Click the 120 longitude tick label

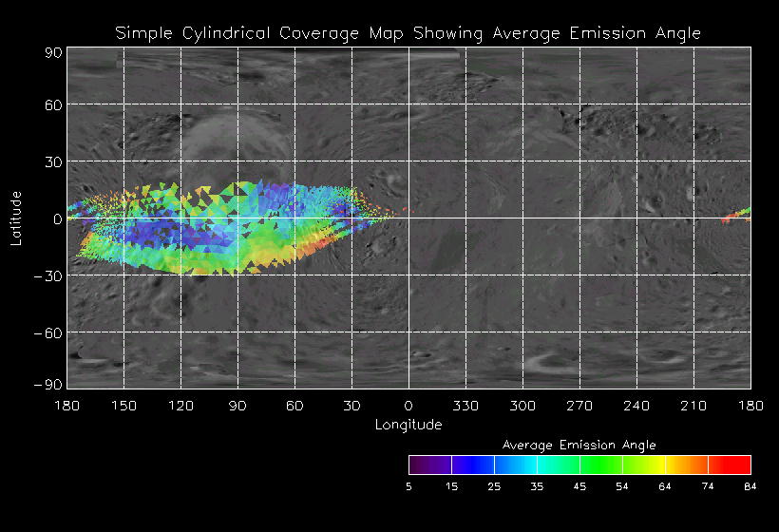[180, 406]
